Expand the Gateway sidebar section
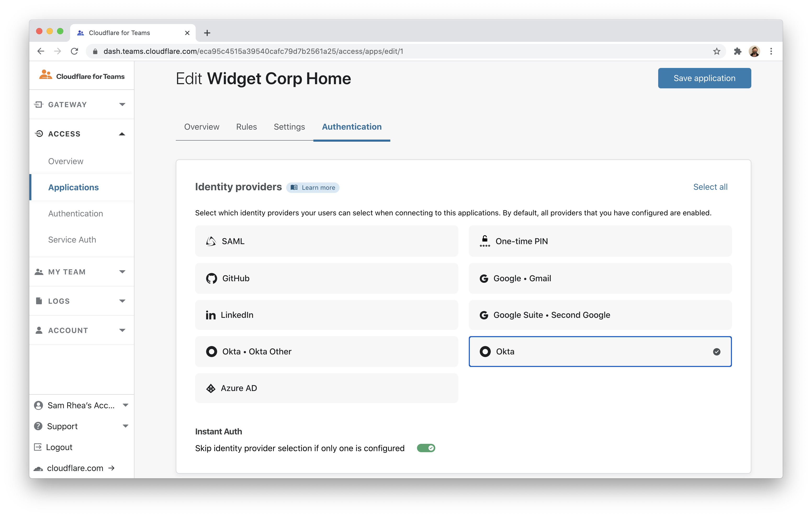Screen dimensions: 812x517 81,105
